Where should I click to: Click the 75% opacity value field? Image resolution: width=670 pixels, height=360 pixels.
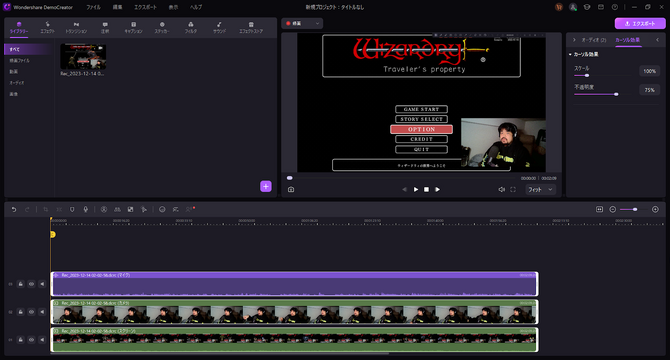point(649,90)
